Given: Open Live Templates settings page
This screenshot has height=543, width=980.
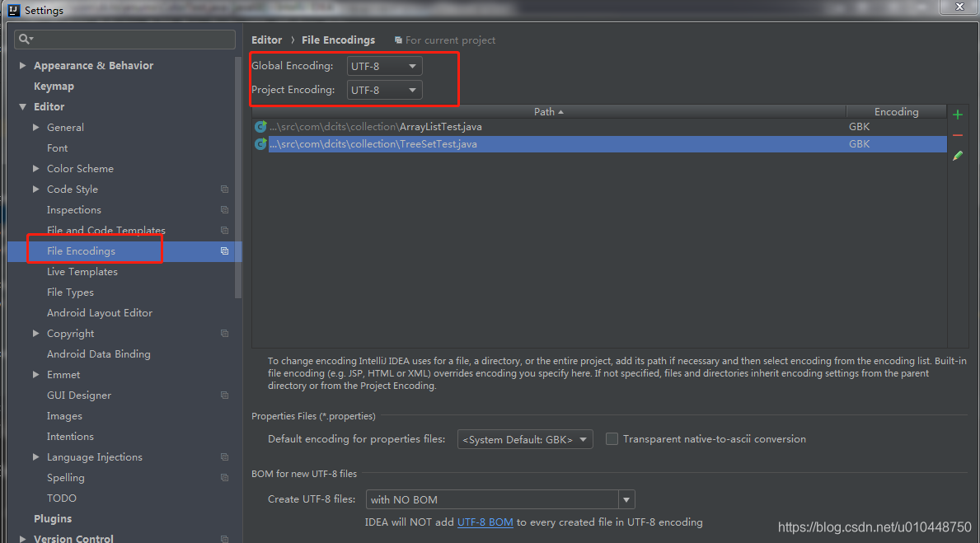Looking at the screenshot, I should click(82, 272).
